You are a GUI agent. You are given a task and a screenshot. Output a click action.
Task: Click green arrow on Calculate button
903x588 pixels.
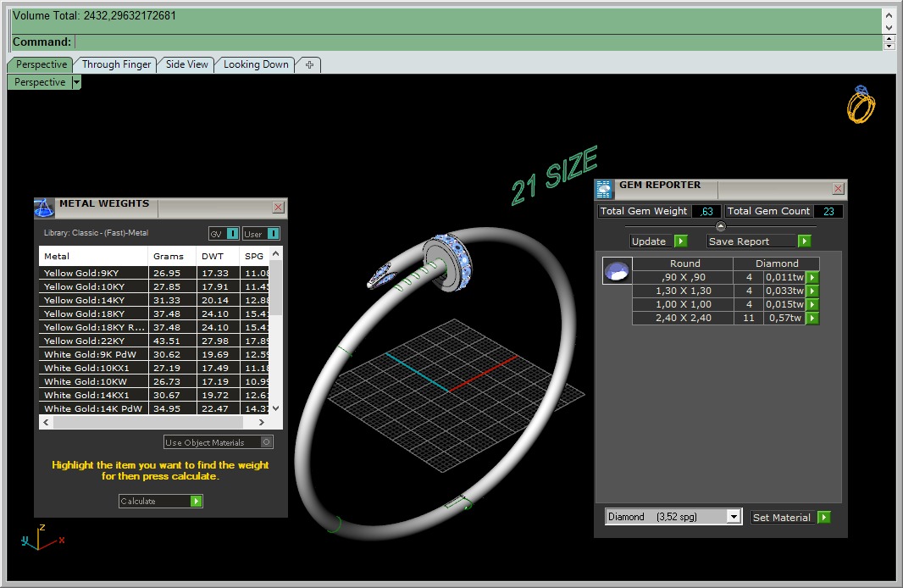[x=197, y=501]
